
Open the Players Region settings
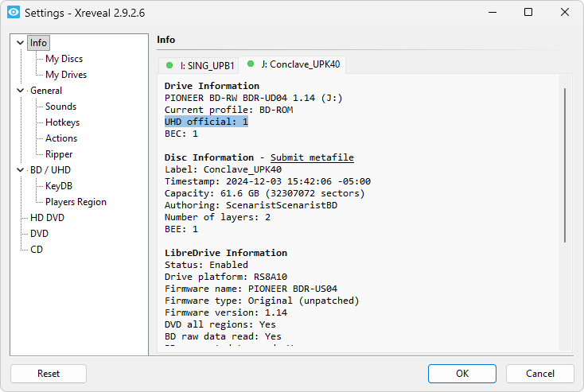click(x=76, y=202)
